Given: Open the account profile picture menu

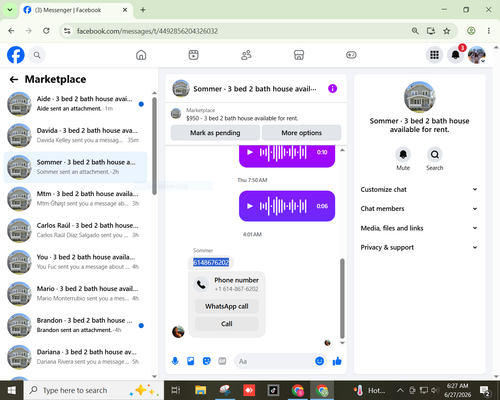Looking at the screenshot, I should [x=477, y=55].
